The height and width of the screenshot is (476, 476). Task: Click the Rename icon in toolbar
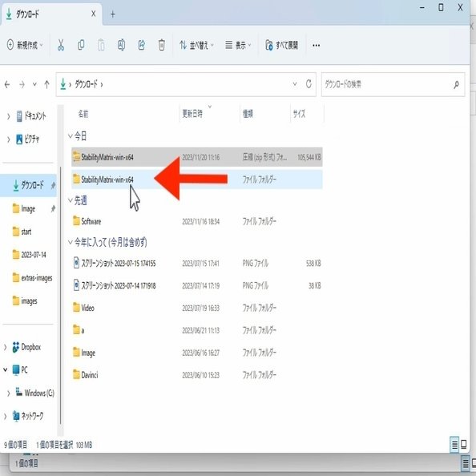point(121,45)
